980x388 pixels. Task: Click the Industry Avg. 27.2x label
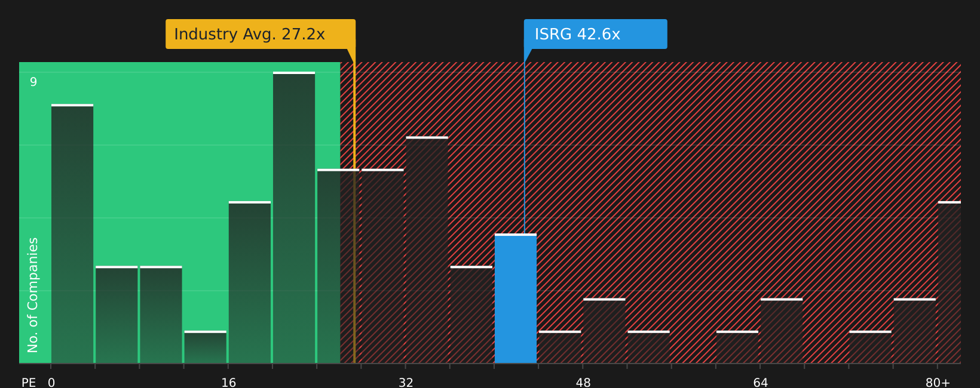(261, 34)
